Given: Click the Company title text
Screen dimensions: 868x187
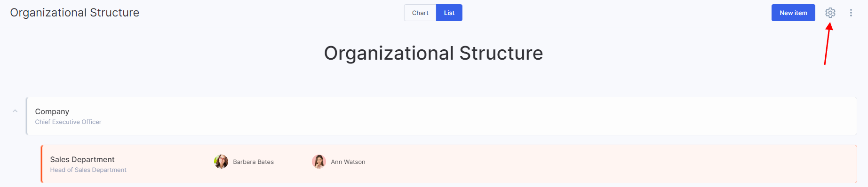Looking at the screenshot, I should [x=52, y=111].
